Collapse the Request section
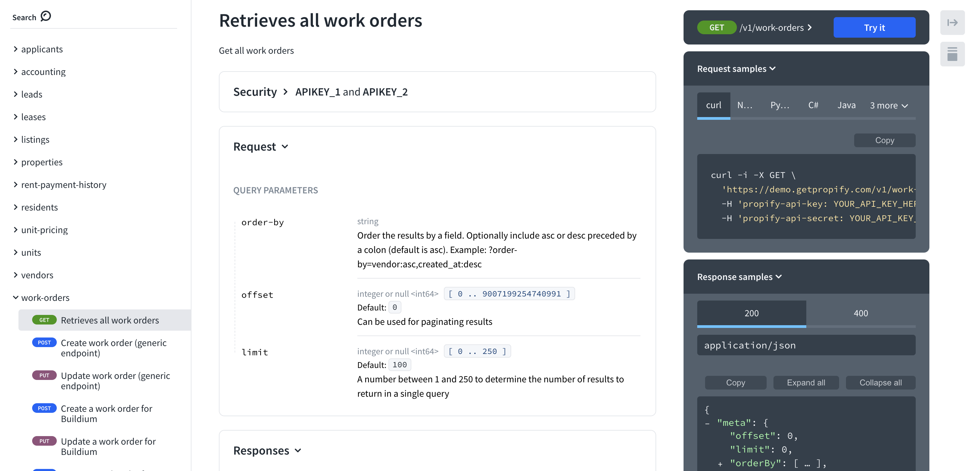 [285, 147]
